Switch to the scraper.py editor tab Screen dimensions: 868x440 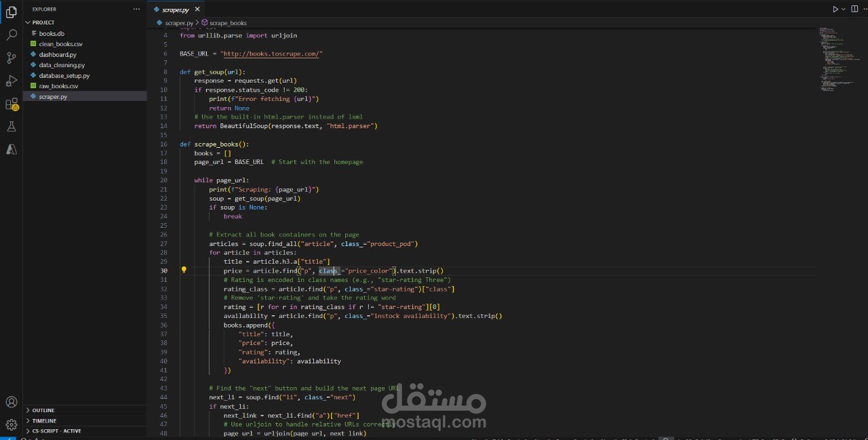pyautogui.click(x=174, y=9)
